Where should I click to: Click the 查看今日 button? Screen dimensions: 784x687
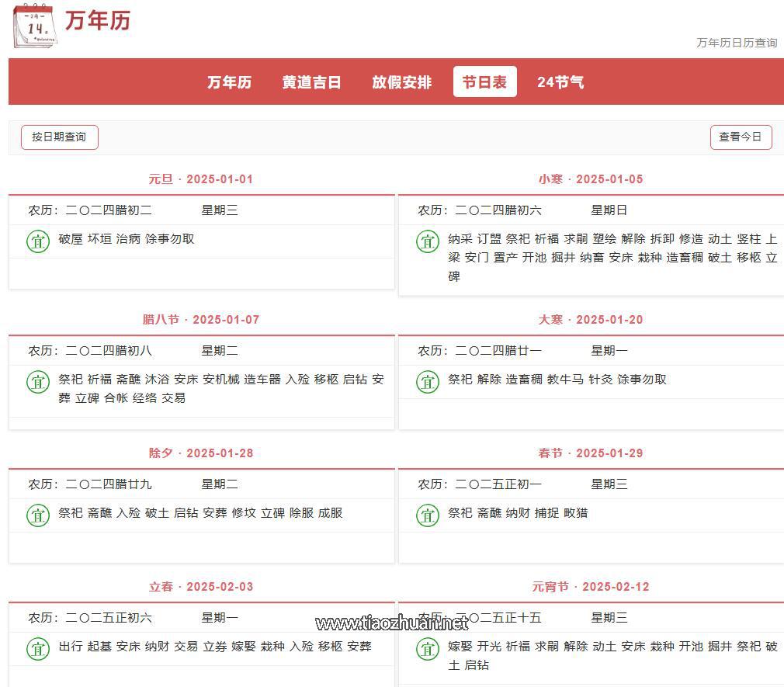[741, 137]
